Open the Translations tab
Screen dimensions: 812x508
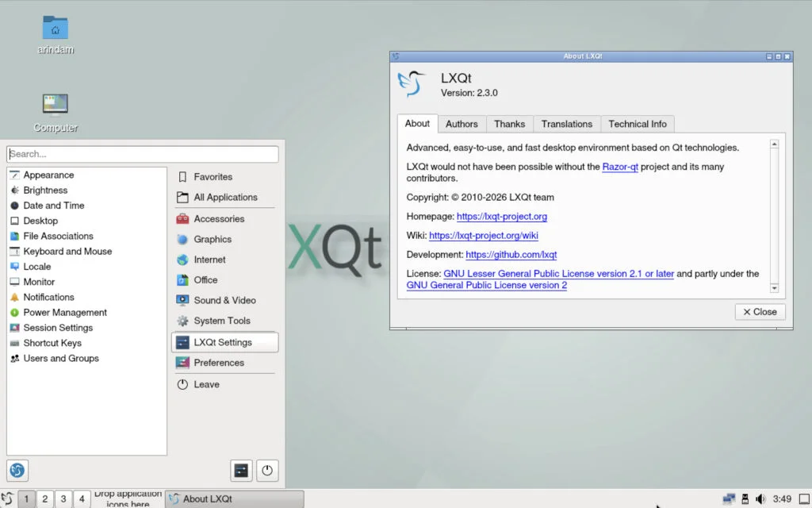[x=566, y=124]
